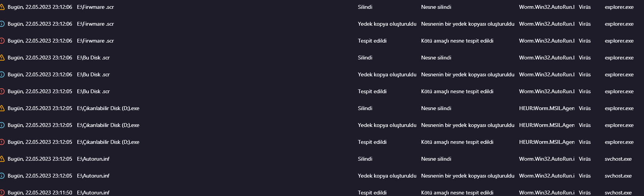Click warning icon of deleted Autorun.inf row

pos(2,159)
